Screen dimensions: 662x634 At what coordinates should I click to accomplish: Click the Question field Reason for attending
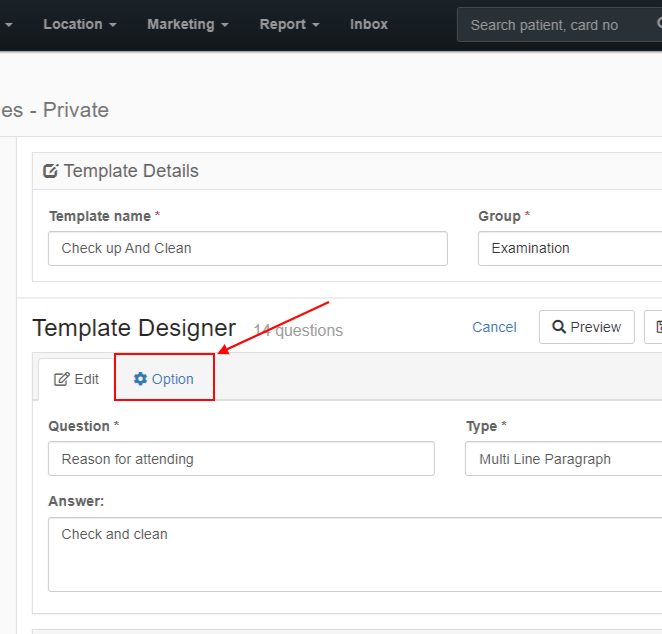pos(241,459)
